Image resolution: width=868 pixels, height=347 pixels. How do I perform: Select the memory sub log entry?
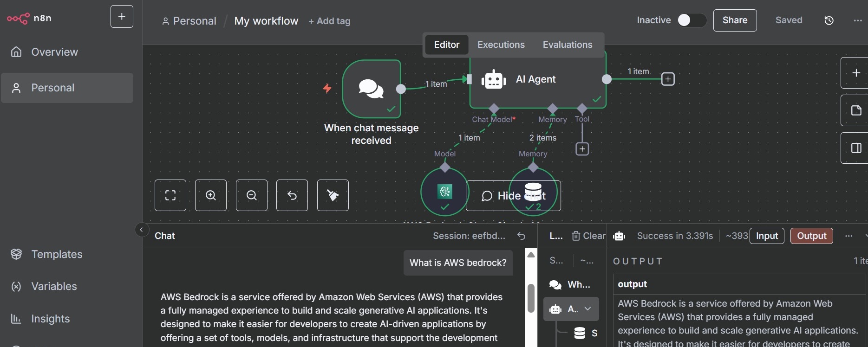pos(585,333)
